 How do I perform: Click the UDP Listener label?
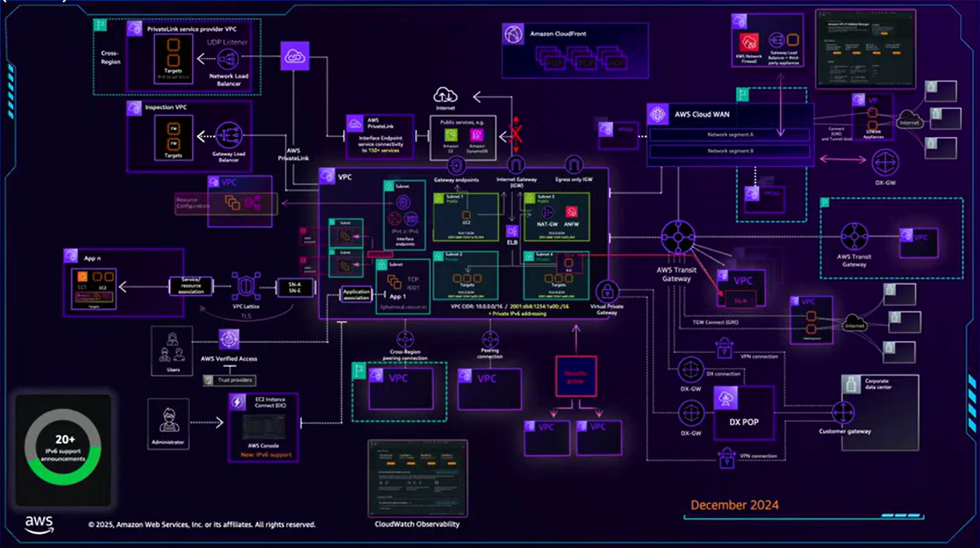coord(228,41)
